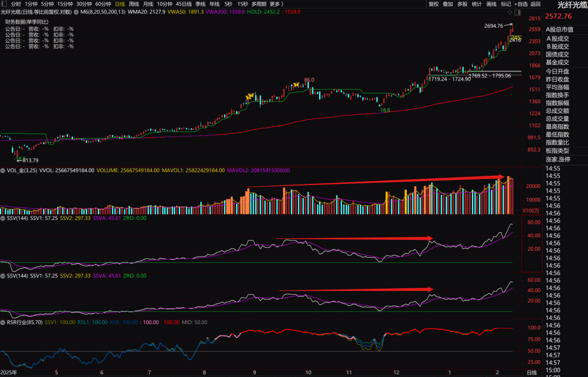The width and height of the screenshot is (588, 377).
Task: Select the 30分钟 period tab
Action: [x=84, y=4]
